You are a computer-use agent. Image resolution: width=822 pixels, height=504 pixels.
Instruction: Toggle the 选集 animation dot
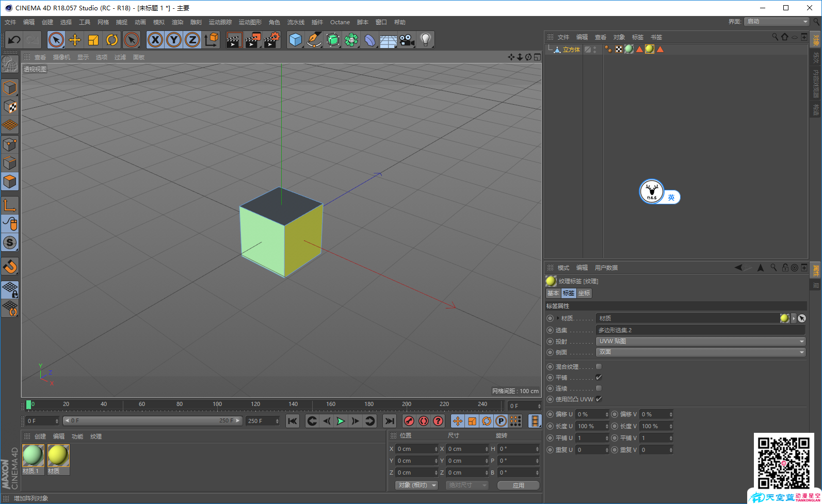(550, 330)
